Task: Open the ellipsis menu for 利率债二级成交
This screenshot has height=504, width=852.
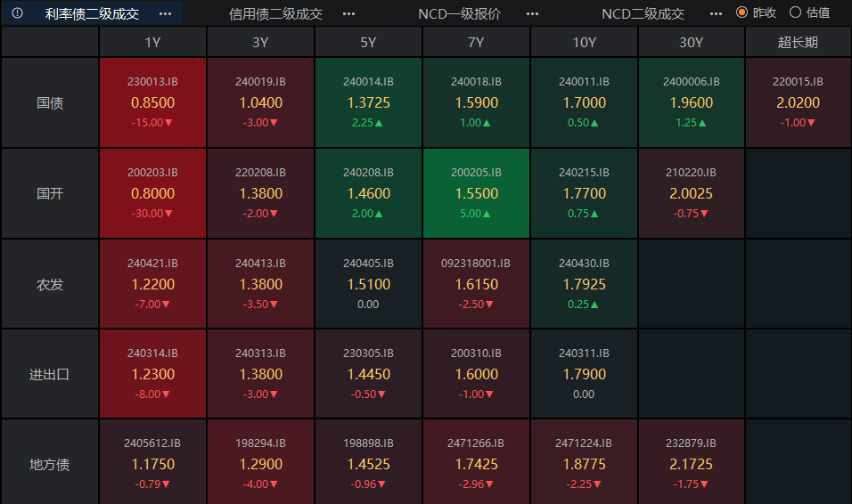Action: coord(165,13)
